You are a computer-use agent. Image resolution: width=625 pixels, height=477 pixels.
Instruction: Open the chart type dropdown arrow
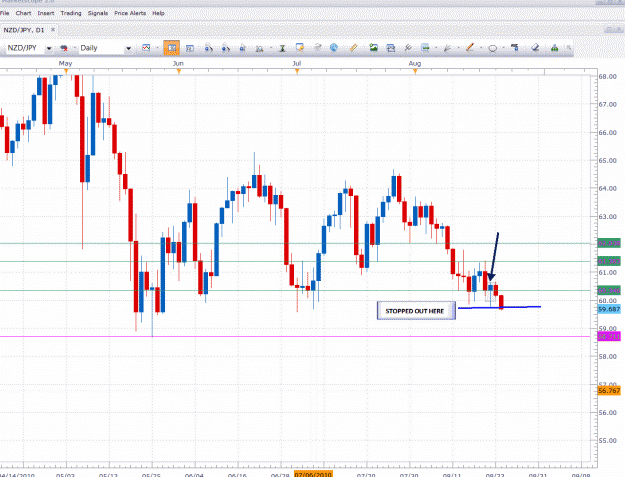coord(157,48)
